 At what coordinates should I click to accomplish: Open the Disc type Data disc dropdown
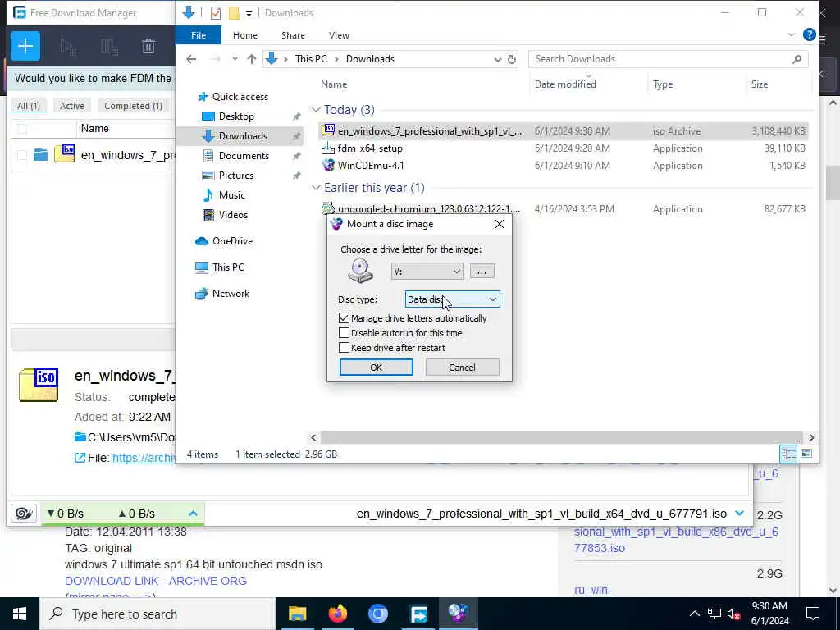[452, 299]
